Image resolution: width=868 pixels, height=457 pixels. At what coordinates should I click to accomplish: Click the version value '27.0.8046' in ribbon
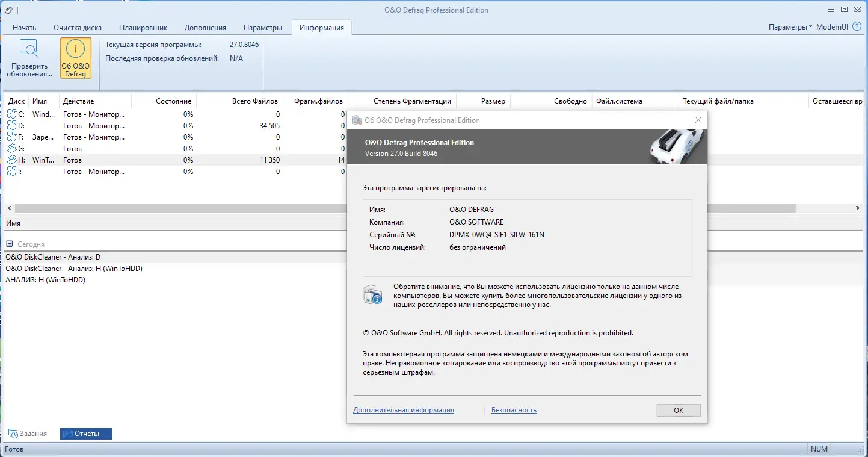(x=244, y=45)
